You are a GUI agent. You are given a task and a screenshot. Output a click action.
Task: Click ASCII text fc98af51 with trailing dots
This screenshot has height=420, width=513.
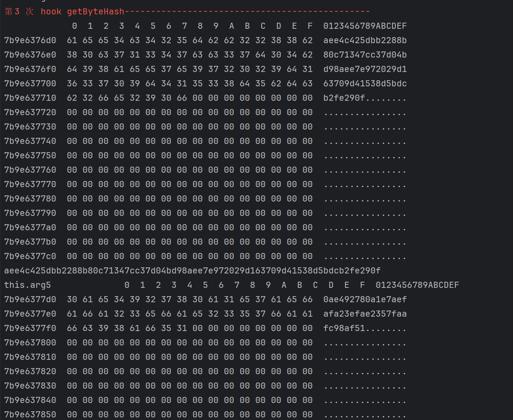point(365,328)
